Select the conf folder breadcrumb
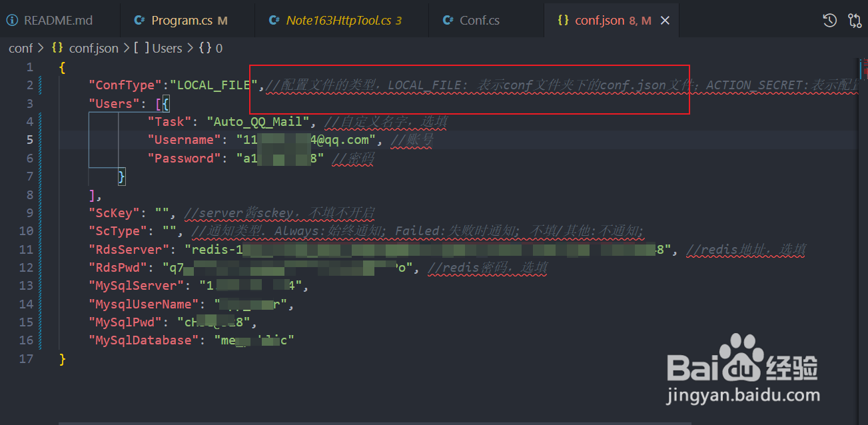 point(21,48)
